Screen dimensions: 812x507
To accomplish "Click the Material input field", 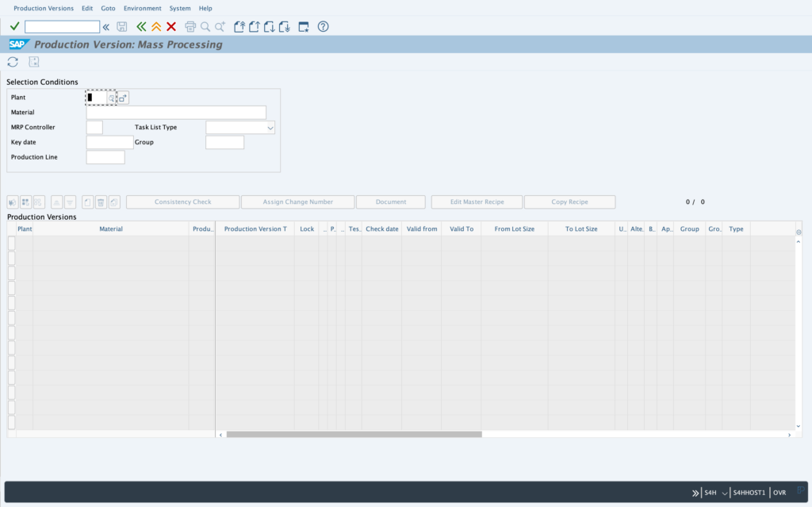I will [176, 113].
